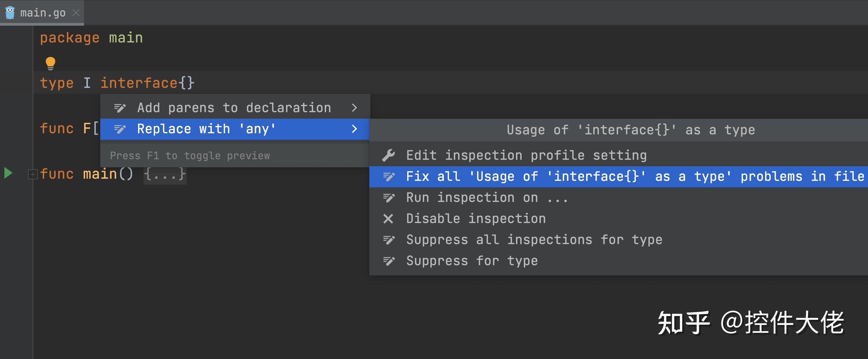Choose Fix all problems in file

(x=635, y=177)
